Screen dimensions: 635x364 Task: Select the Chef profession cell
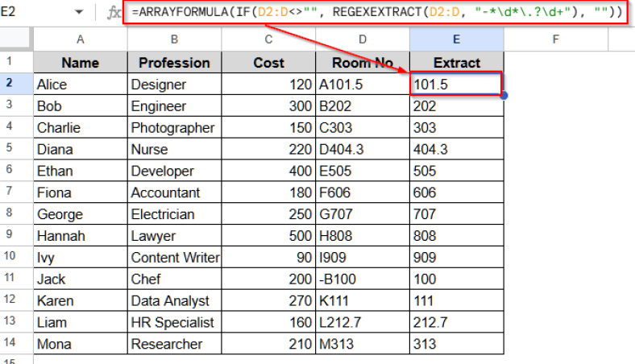point(174,279)
